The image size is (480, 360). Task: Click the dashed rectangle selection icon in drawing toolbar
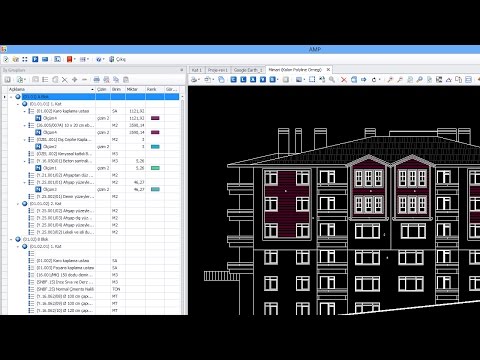coord(312,79)
